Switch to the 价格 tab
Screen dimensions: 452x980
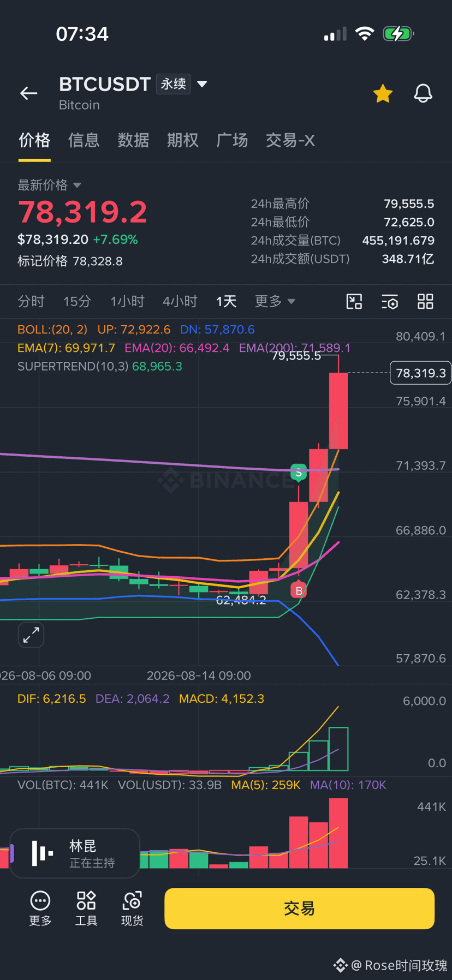[34, 140]
